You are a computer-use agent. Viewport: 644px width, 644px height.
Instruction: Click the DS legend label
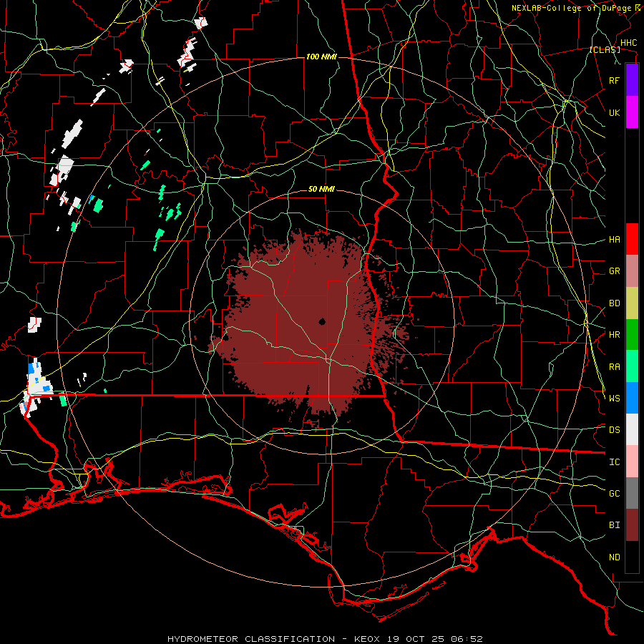pos(614,430)
